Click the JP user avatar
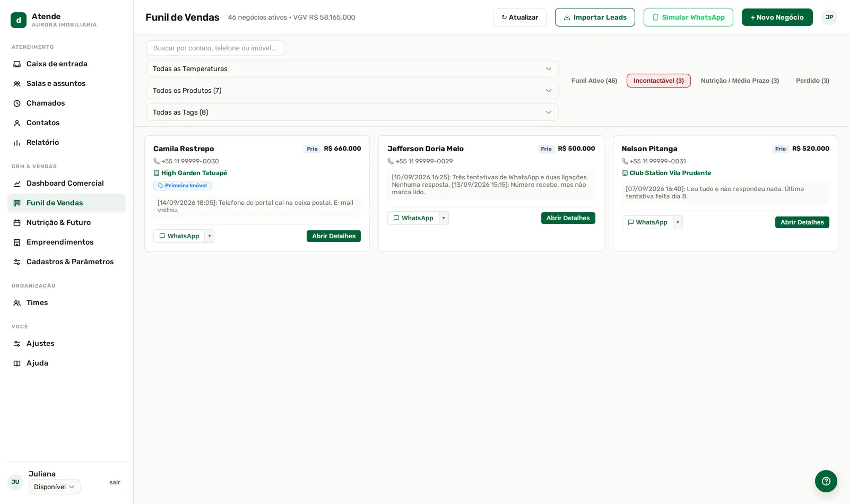Image resolution: width=849 pixels, height=504 pixels. 829,18
